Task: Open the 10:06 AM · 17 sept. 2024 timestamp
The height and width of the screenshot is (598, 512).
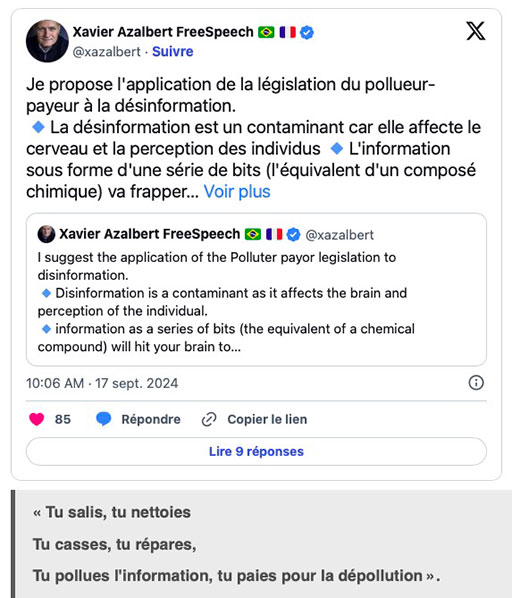Action: pos(102,383)
